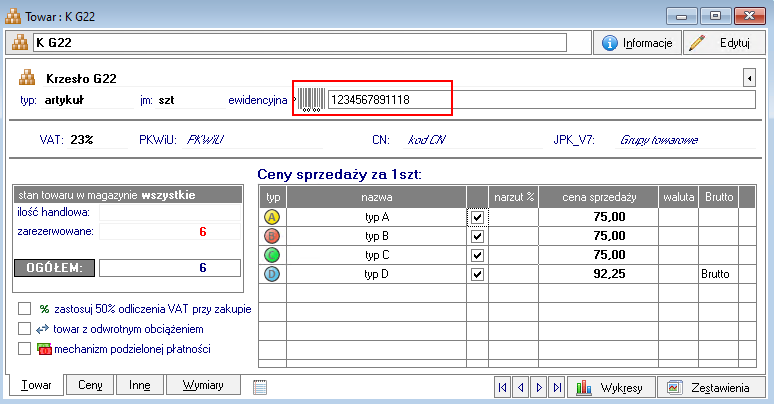The image size is (774, 404).
Task: Open the Grupy towarowe JPK_V7 selector
Action: coord(658,140)
